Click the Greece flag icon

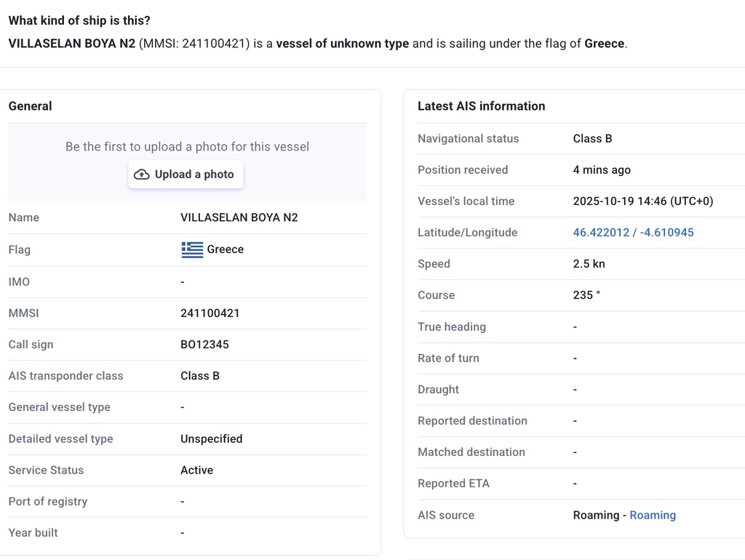coord(192,249)
